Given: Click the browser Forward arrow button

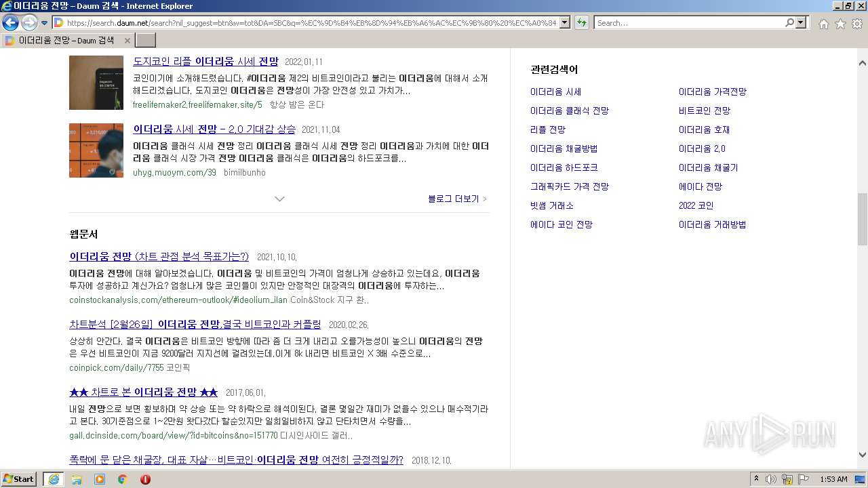Looking at the screenshot, I should click(29, 22).
